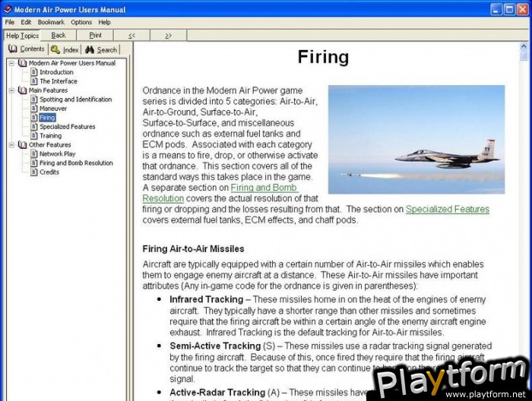Open the Maneuver topic
The image size is (532, 401).
(53, 109)
